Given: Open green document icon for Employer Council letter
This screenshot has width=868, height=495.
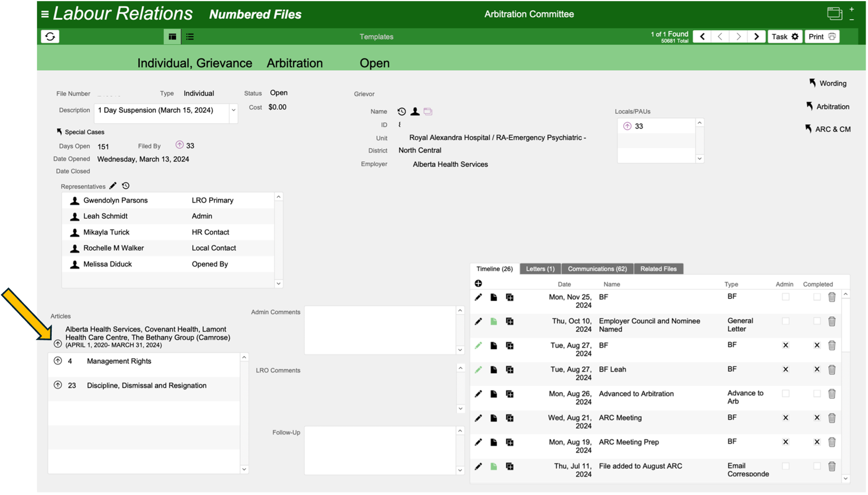Looking at the screenshot, I should (x=494, y=321).
